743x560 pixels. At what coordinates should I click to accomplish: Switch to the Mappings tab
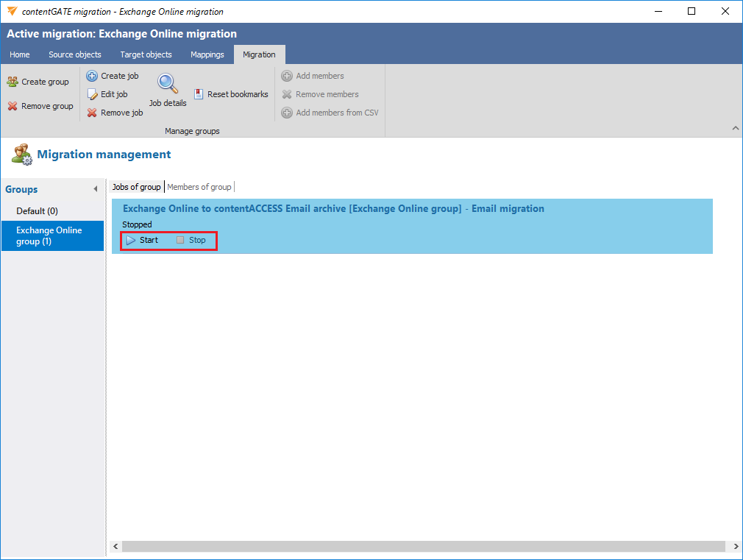[x=207, y=54]
